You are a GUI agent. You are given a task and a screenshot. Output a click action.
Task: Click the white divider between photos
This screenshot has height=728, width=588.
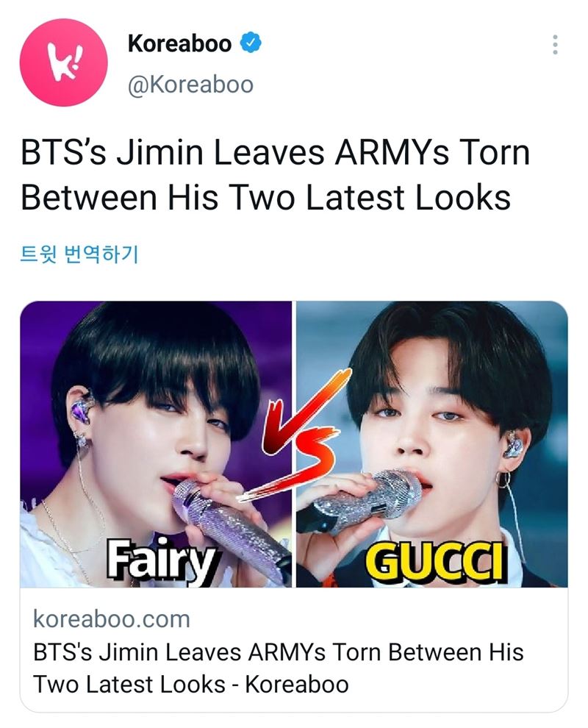294,444
